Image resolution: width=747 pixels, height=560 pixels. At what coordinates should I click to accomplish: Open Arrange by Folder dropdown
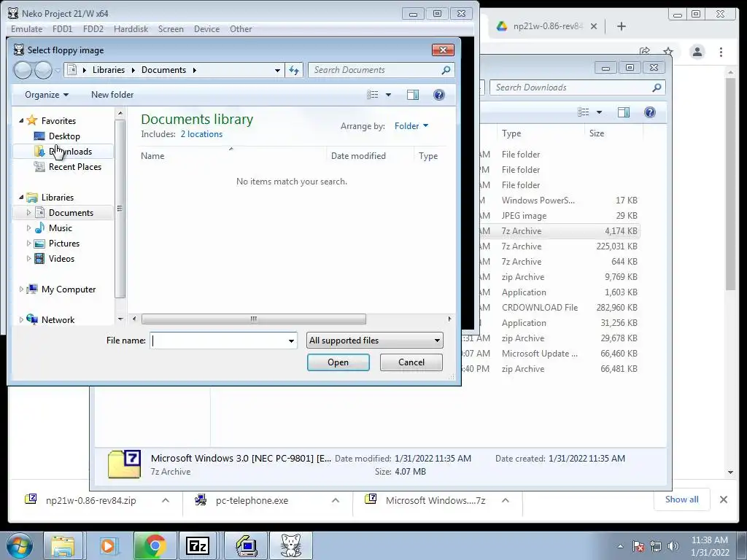(411, 126)
